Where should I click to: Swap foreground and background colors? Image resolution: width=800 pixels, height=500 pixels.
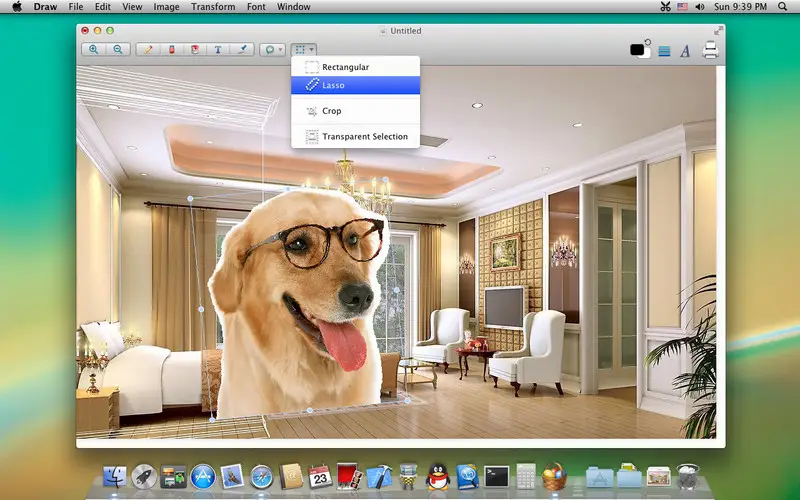click(648, 42)
